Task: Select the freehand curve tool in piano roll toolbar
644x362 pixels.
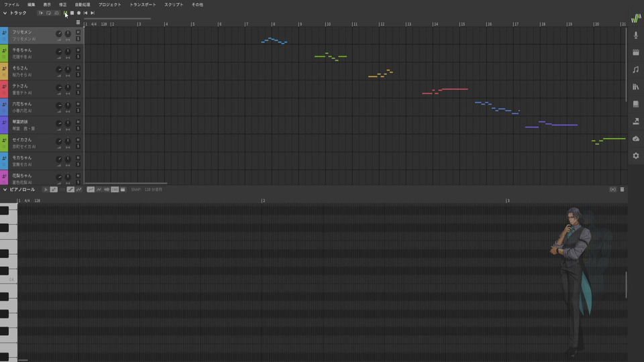Action: tap(79, 190)
